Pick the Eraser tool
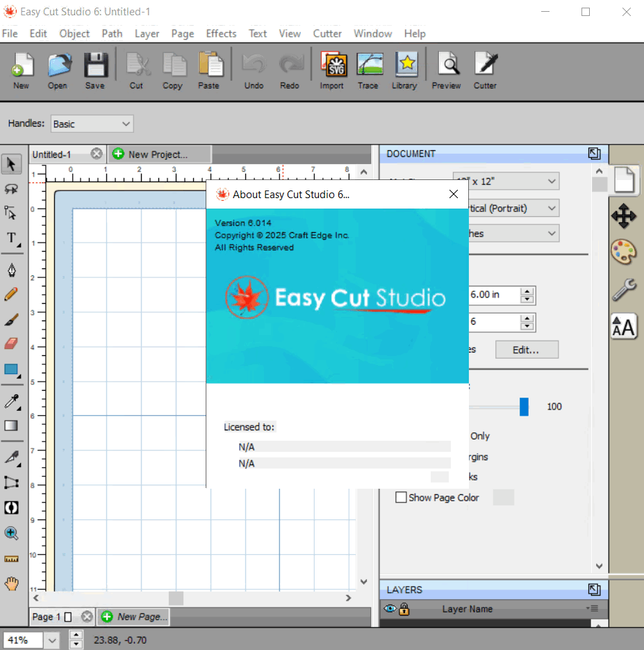Image resolution: width=644 pixels, height=650 pixels. coord(11,345)
